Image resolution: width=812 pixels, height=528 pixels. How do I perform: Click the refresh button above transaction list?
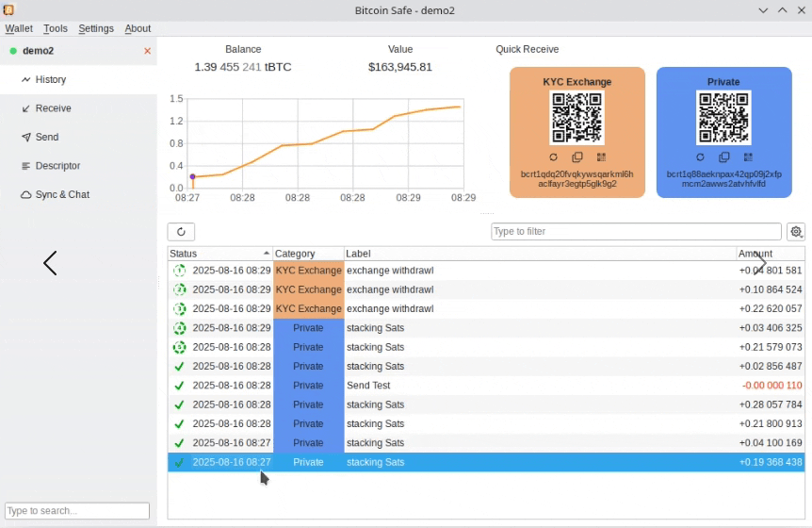click(181, 232)
